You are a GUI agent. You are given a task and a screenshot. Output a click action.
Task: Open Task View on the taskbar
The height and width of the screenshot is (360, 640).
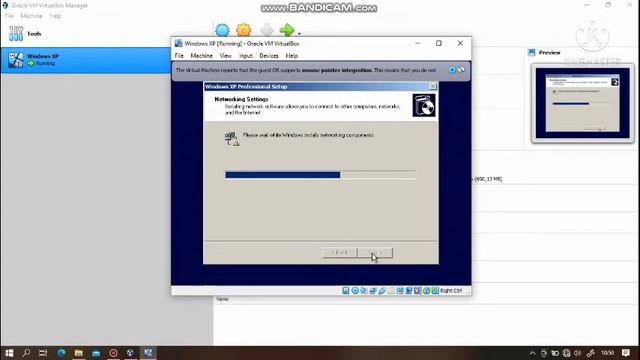point(43,353)
